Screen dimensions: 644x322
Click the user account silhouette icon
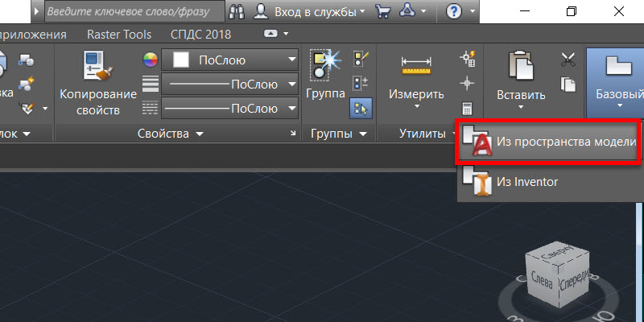[260, 11]
